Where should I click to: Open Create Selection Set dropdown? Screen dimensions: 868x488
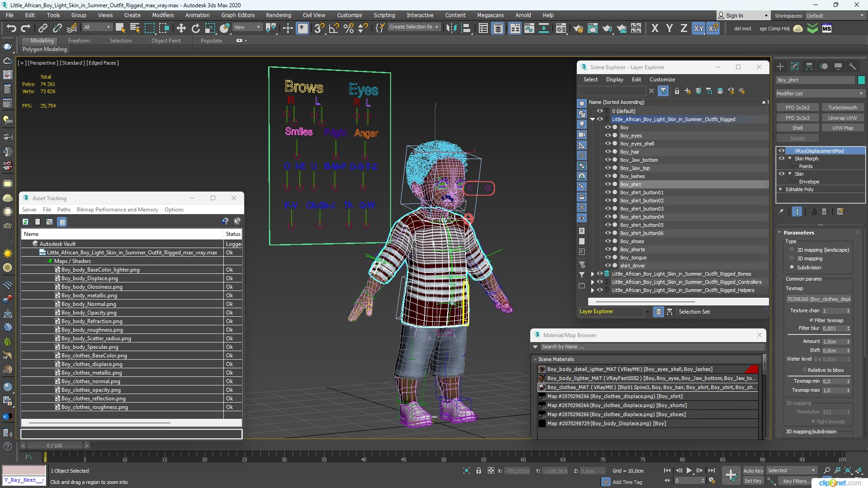[414, 27]
